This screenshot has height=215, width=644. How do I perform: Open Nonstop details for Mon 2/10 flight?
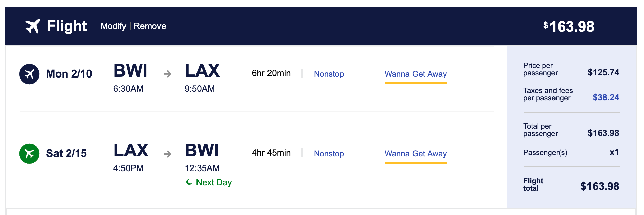click(x=329, y=74)
